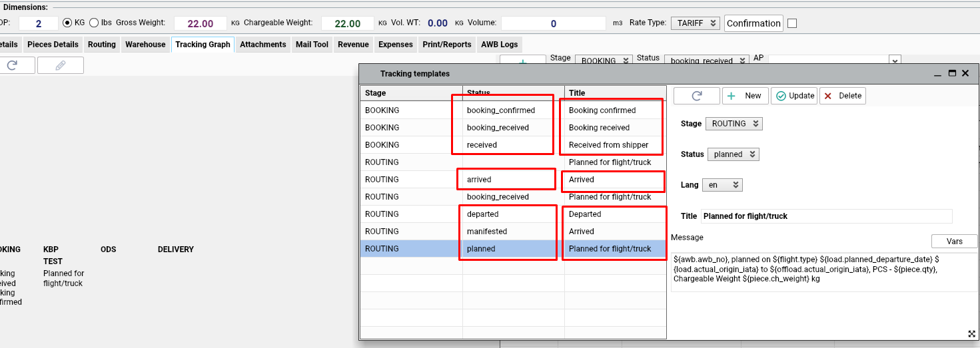
Task: Delete the selected tracking template
Action: coord(842,96)
